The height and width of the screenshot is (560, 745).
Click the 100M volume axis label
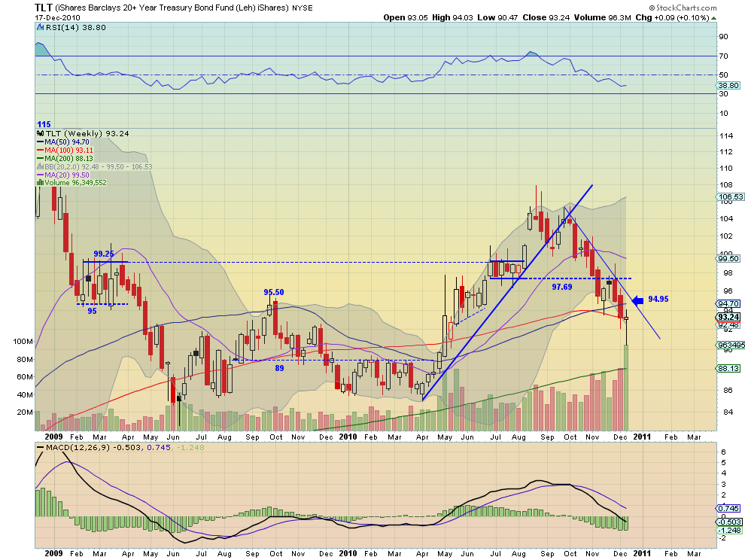[x=23, y=341]
